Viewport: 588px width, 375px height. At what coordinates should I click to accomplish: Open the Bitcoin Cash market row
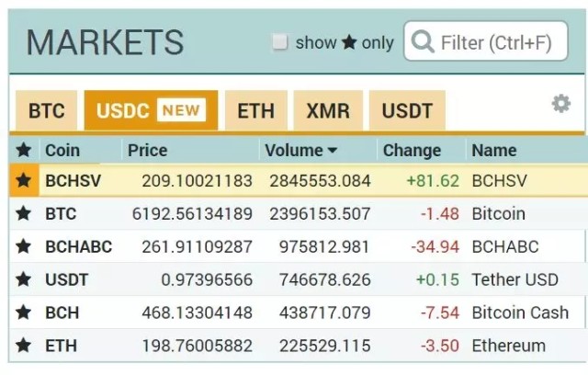click(298, 312)
